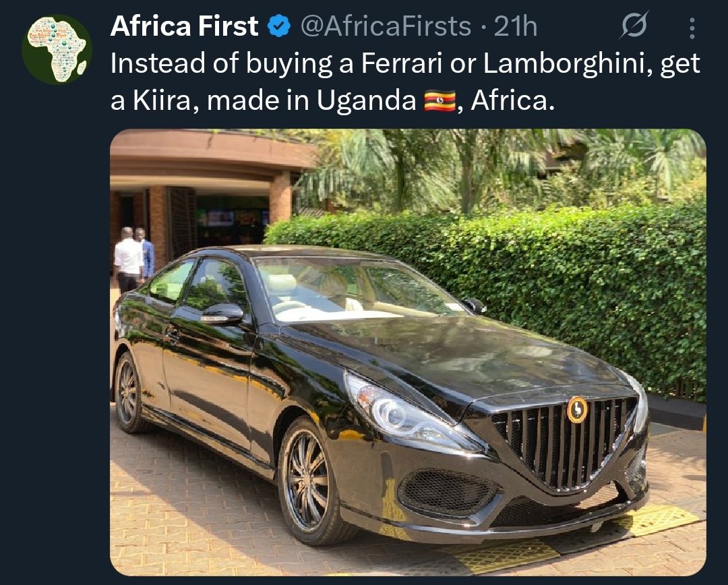The height and width of the screenshot is (585, 728).
Task: Select the Africa First display name
Action: [184, 26]
